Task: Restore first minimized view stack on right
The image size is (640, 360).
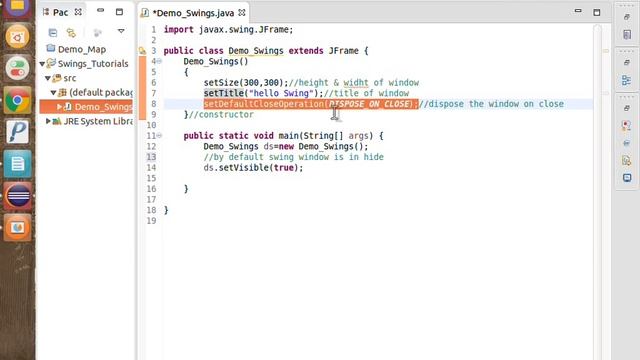Action: click(x=627, y=17)
